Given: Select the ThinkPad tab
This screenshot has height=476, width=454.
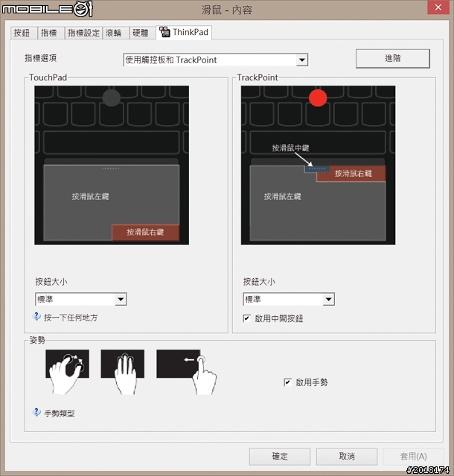Looking at the screenshot, I should coord(184,32).
